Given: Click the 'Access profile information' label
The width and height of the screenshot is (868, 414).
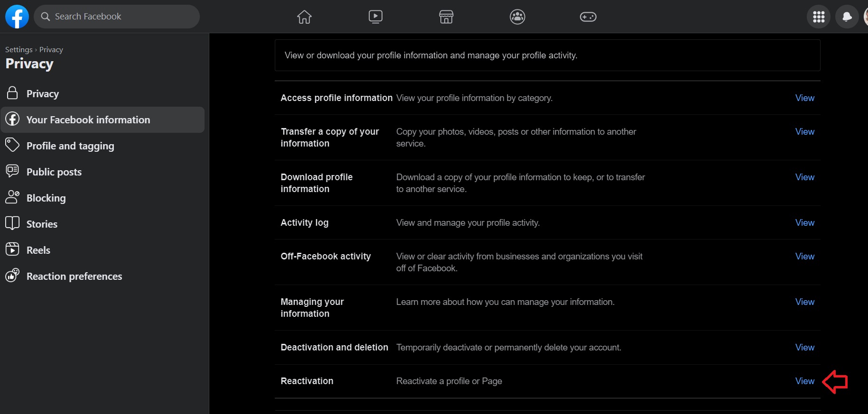Looking at the screenshot, I should [x=336, y=98].
